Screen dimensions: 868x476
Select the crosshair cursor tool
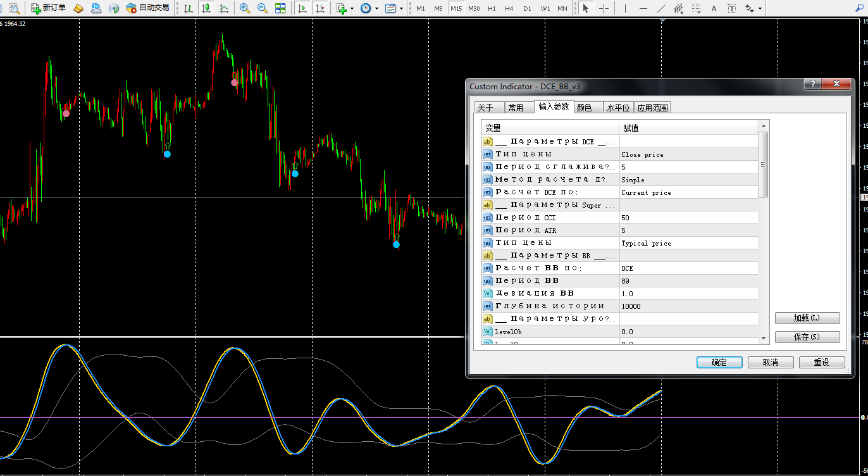pos(604,8)
